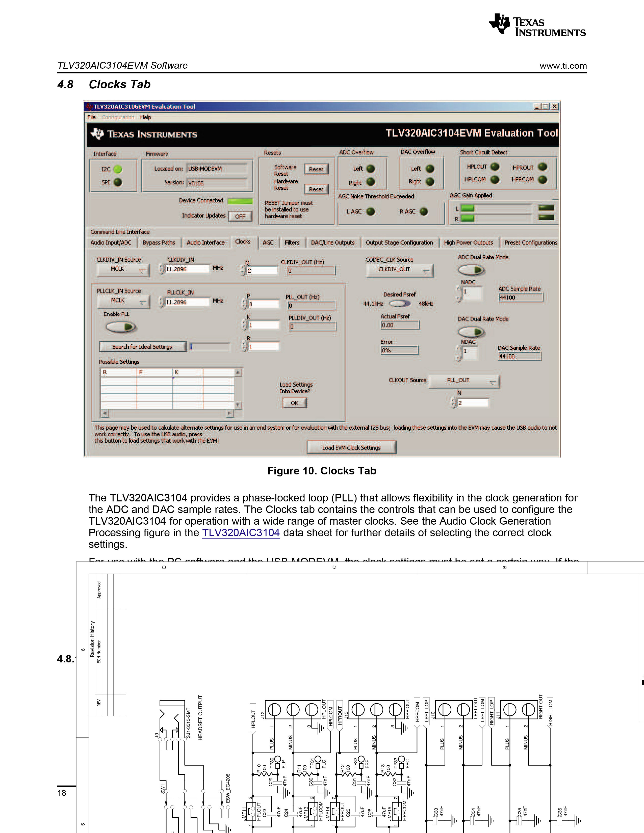Toggle the DAC Dual Rate Mode switch
Image resolution: width=644 pixels, height=833 pixels.
pyautogui.click(x=472, y=332)
